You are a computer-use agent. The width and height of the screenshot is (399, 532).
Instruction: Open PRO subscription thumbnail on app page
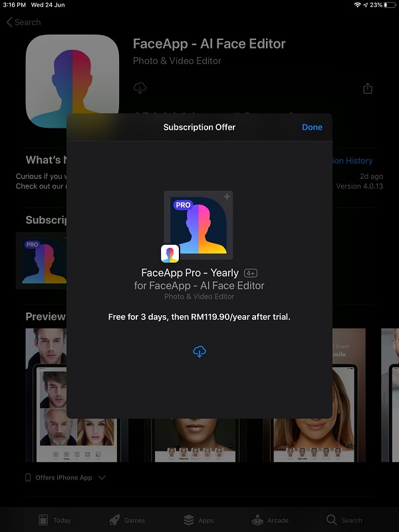[x=41, y=261]
